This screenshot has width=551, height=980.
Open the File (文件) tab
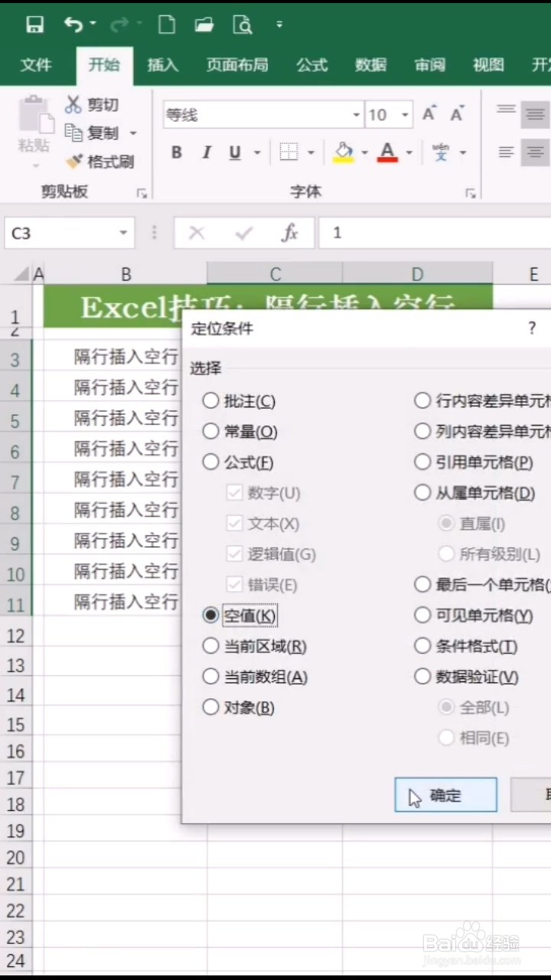[36, 65]
